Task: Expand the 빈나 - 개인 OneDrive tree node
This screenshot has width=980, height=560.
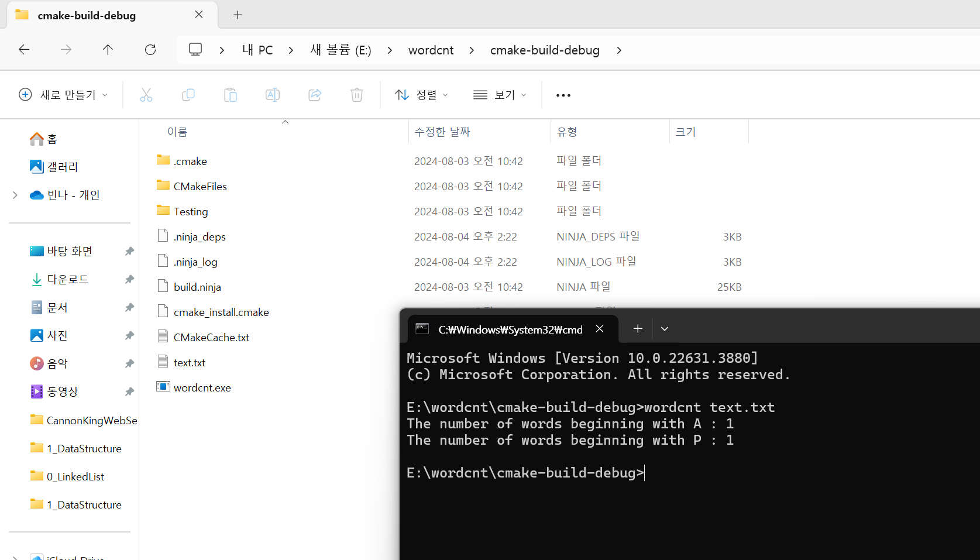Action: [15, 195]
